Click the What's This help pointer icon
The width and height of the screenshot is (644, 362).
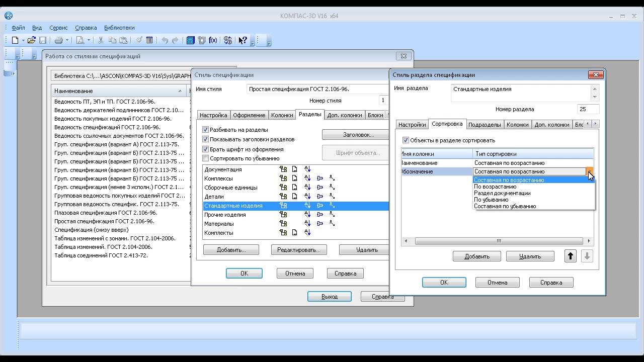coord(243,40)
